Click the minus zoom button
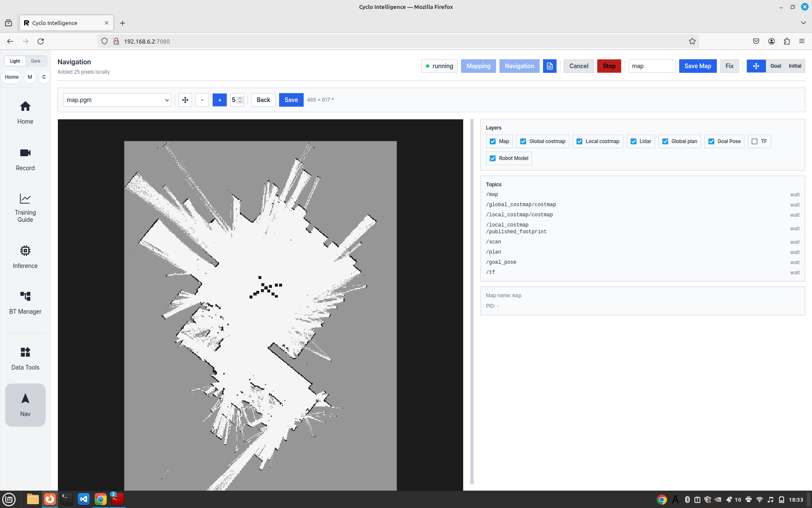 tap(202, 100)
